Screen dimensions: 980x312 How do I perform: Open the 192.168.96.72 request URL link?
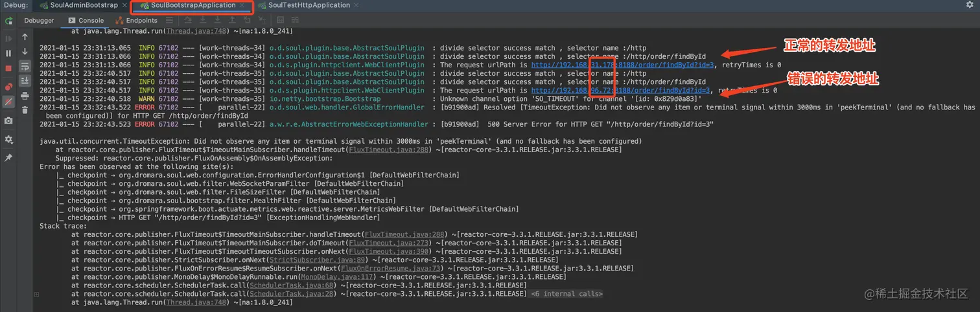620,90
